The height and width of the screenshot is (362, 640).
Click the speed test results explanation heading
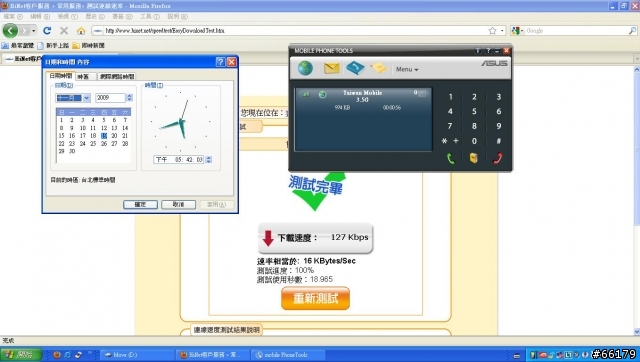227,330
